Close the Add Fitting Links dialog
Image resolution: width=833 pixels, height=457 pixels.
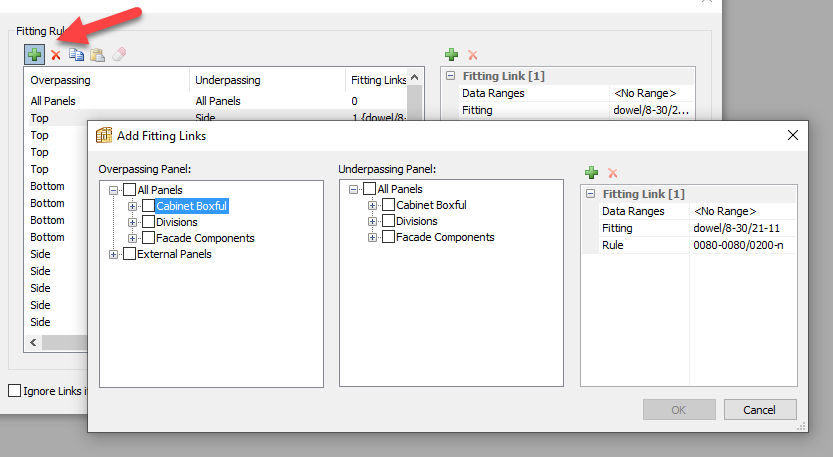(x=793, y=135)
